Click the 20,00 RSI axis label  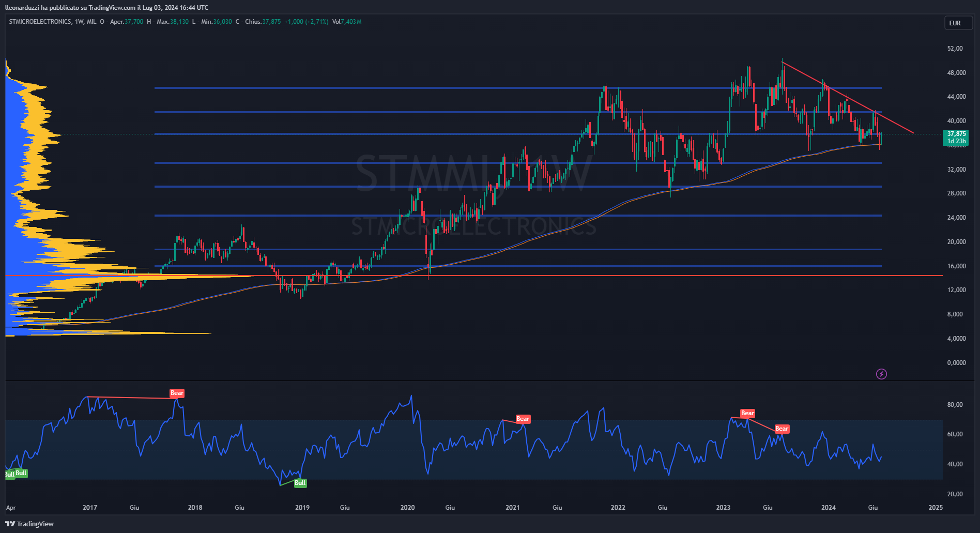pos(955,494)
